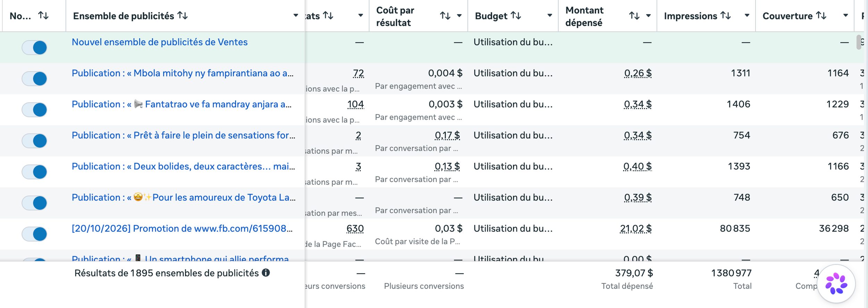Sort by Impressions column arrows
Screen dimensions: 868x308
[x=726, y=16]
